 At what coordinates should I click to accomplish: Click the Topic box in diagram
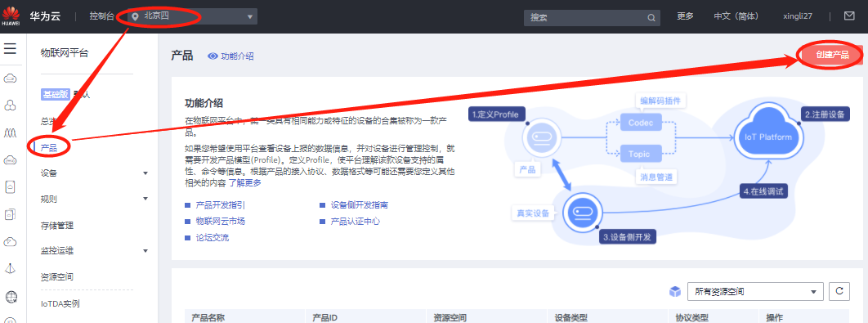click(641, 154)
